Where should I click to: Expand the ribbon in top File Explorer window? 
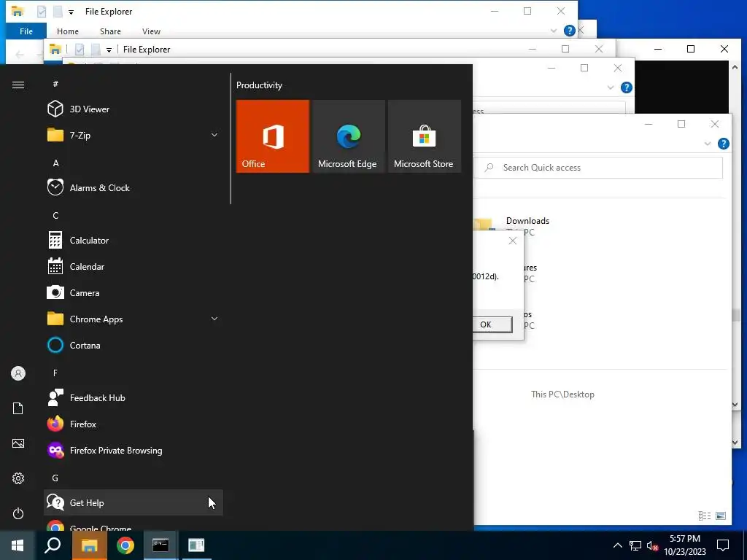[554, 31]
